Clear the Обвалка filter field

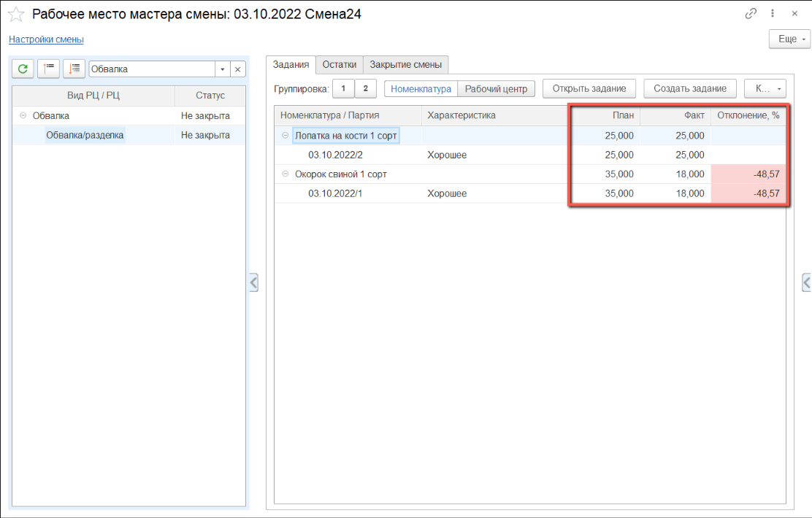point(238,69)
